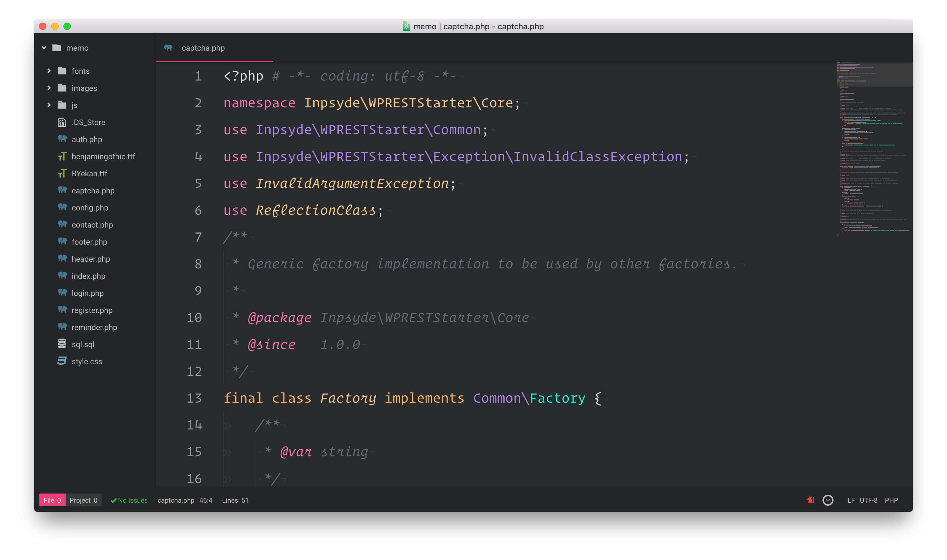
Task: Expand the images folder chevron
Action: [x=49, y=88]
